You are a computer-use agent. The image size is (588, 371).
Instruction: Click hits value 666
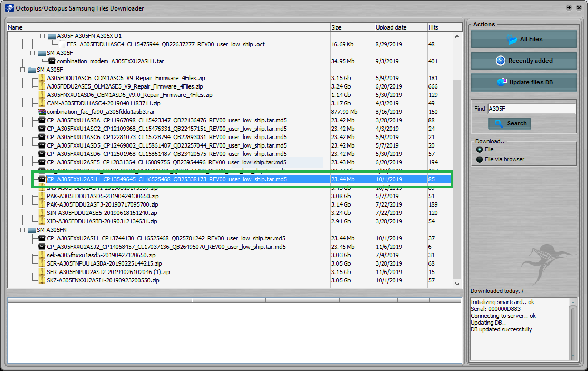(433, 86)
